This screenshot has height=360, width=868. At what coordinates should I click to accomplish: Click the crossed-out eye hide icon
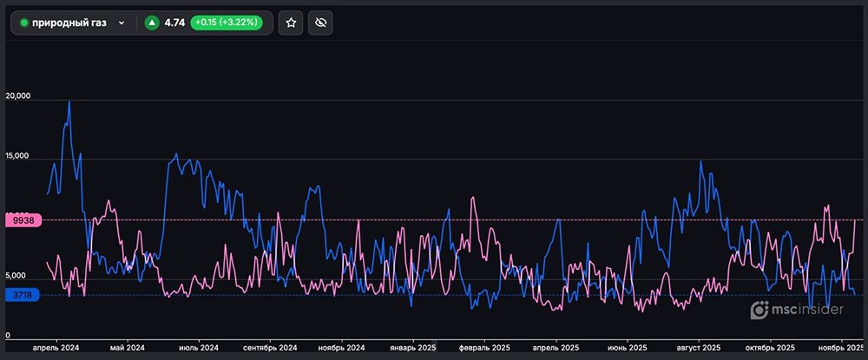coord(319,23)
